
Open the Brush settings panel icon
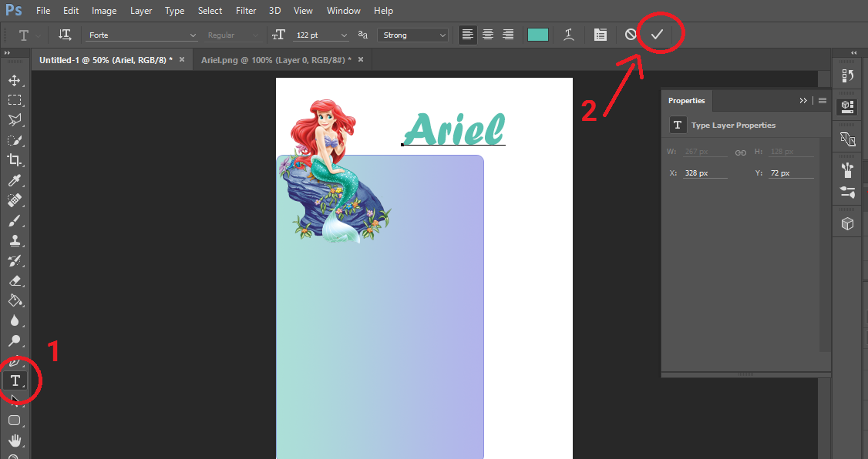[847, 192]
